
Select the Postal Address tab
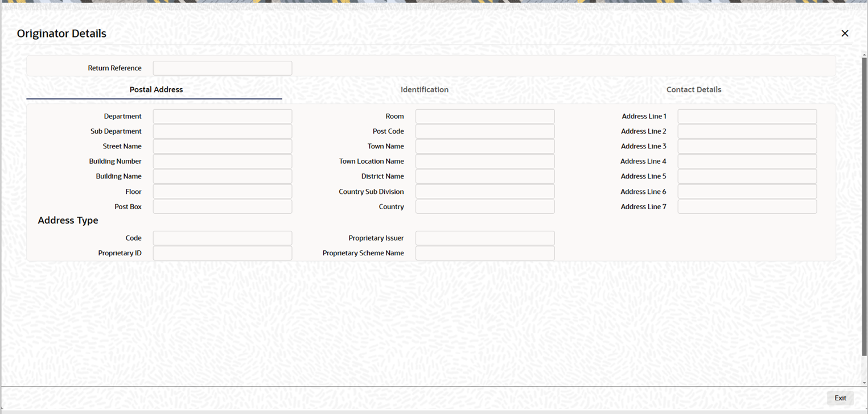pos(156,90)
